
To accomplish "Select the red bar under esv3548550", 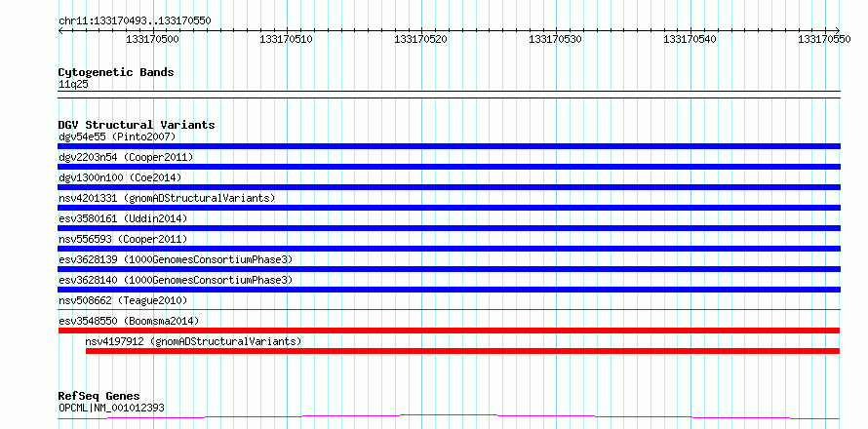I will coord(449,331).
